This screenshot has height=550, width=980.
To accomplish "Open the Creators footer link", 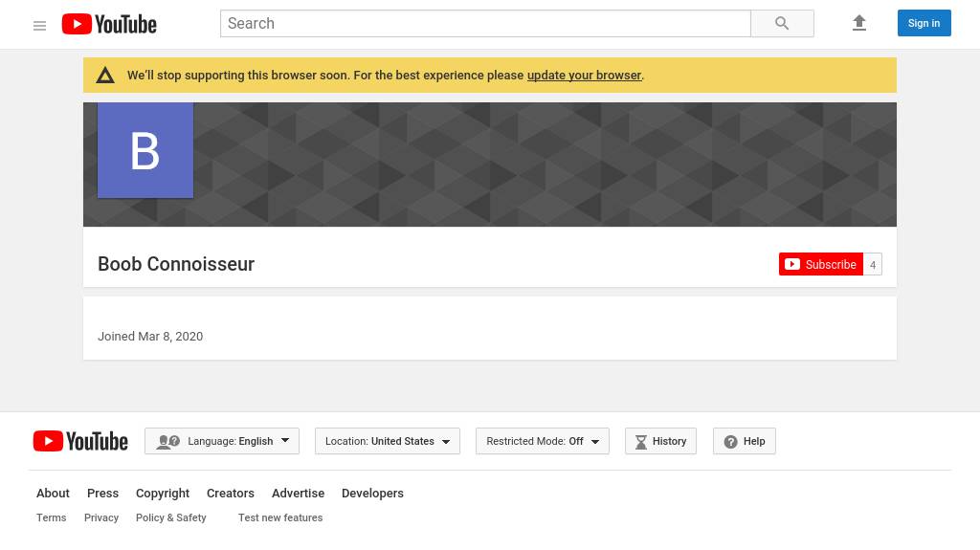I will pyautogui.click(x=230, y=494).
